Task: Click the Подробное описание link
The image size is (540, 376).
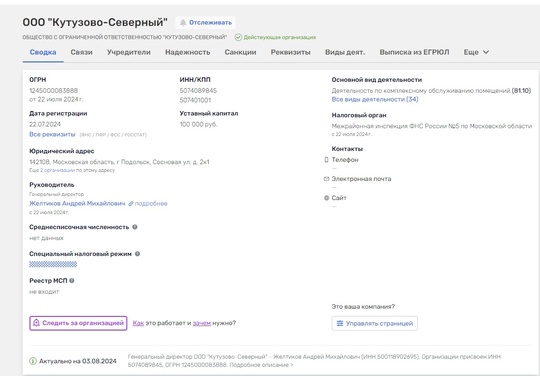Action: 261,365
